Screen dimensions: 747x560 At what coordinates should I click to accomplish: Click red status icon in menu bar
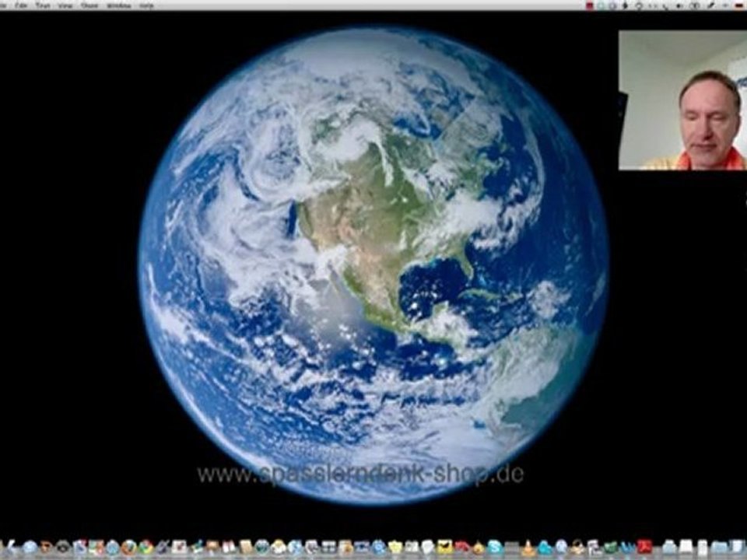[x=589, y=5]
